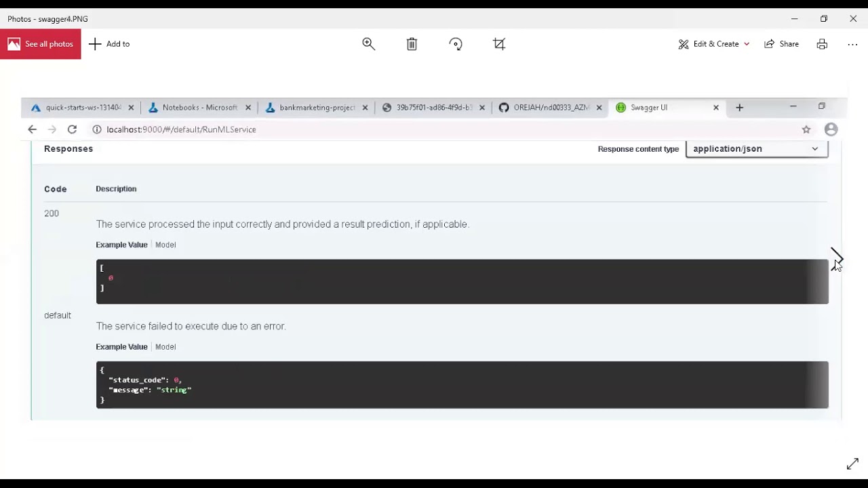The image size is (868, 488).
Task: Switch to the OREJAH/nd00333 GitHub tab
Action: [x=551, y=108]
